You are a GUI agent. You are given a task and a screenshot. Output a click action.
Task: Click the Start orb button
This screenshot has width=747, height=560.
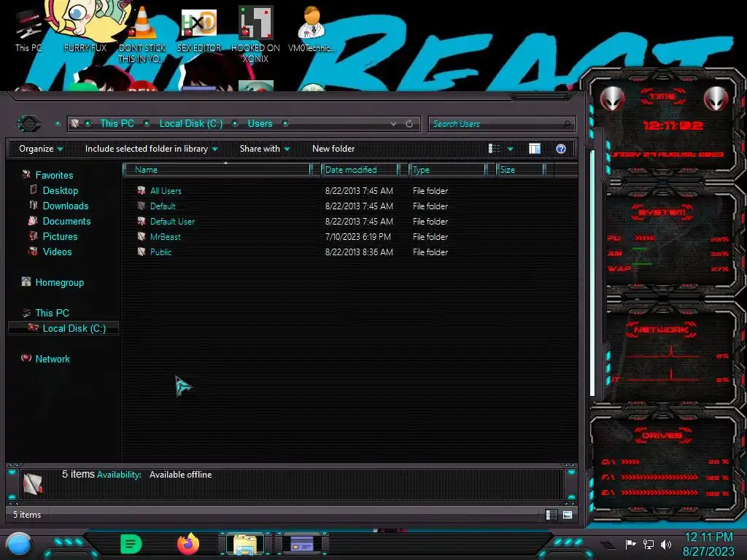coord(19,545)
